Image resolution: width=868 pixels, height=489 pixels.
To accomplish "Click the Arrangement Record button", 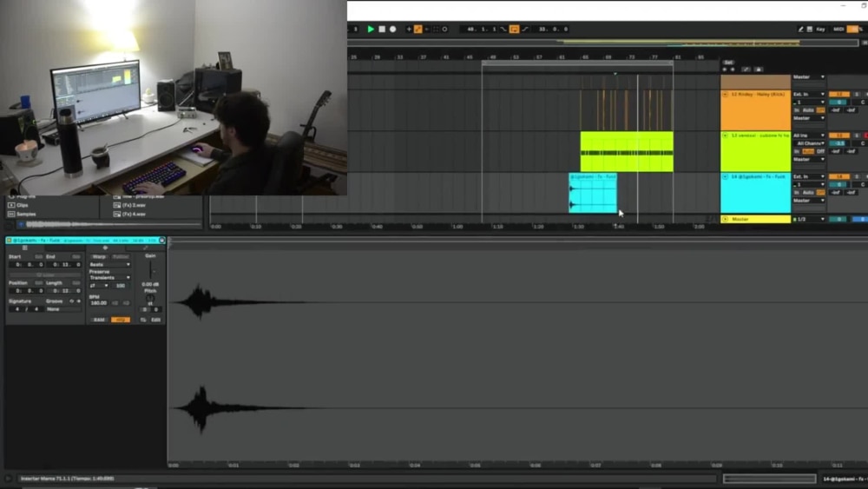I will pyautogui.click(x=392, y=29).
